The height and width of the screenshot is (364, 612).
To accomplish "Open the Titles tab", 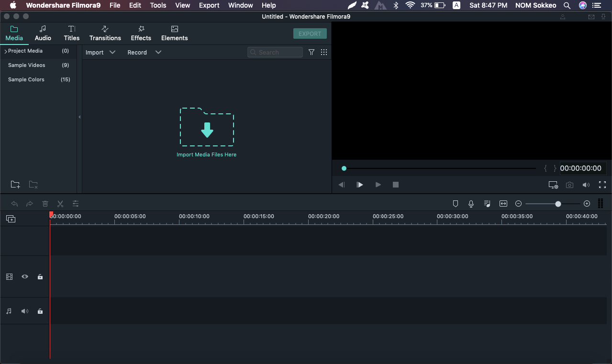I will (72, 33).
